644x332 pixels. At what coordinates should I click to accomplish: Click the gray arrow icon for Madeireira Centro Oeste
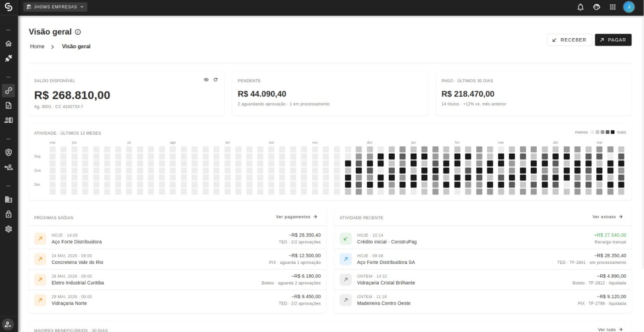click(346, 300)
